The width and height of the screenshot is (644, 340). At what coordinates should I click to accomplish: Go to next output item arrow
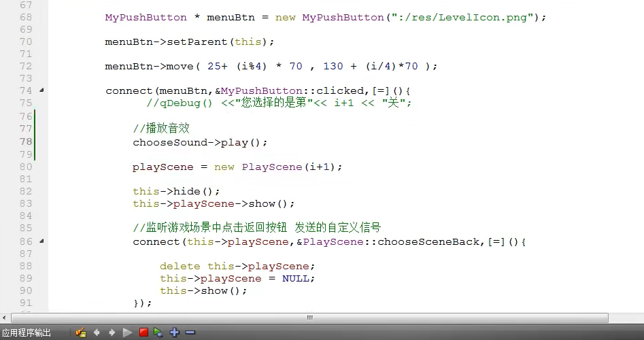click(112, 333)
